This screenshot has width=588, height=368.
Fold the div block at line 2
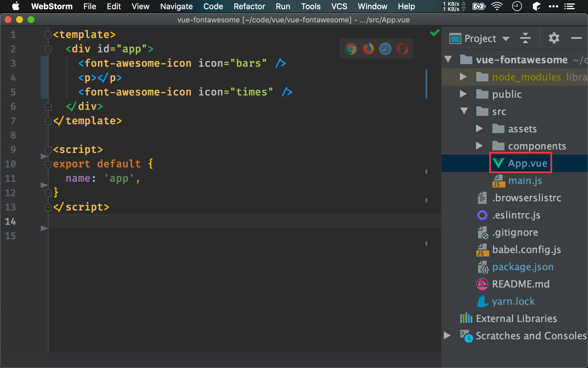tap(48, 49)
